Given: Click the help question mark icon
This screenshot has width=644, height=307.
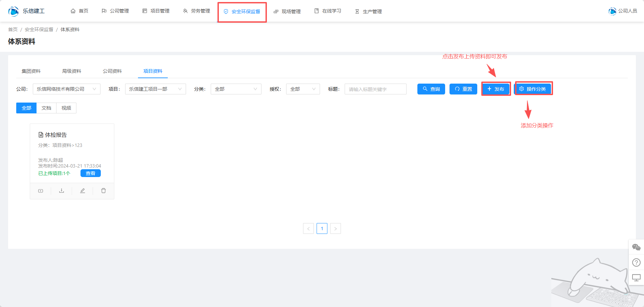Looking at the screenshot, I should [x=636, y=263].
